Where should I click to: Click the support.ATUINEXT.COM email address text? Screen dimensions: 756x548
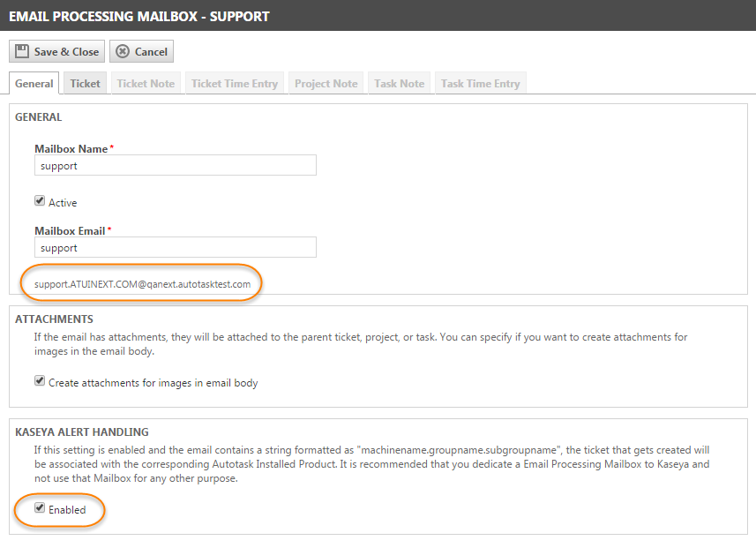coord(142,284)
